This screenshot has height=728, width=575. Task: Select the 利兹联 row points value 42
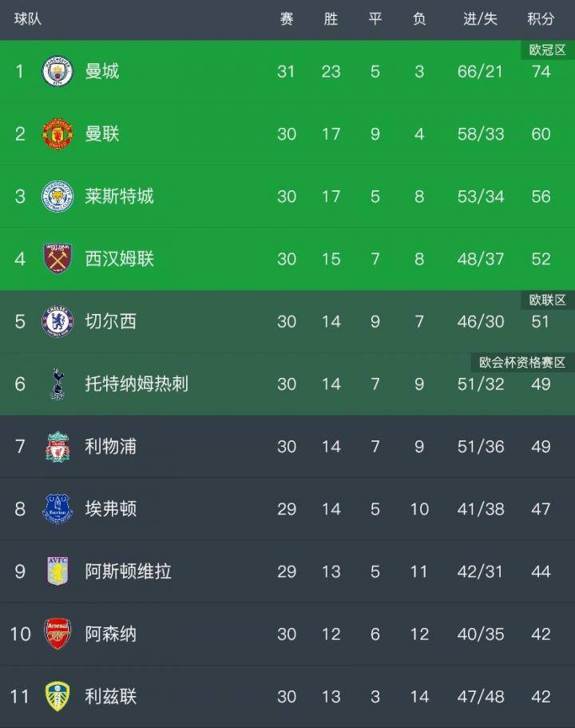pos(541,696)
